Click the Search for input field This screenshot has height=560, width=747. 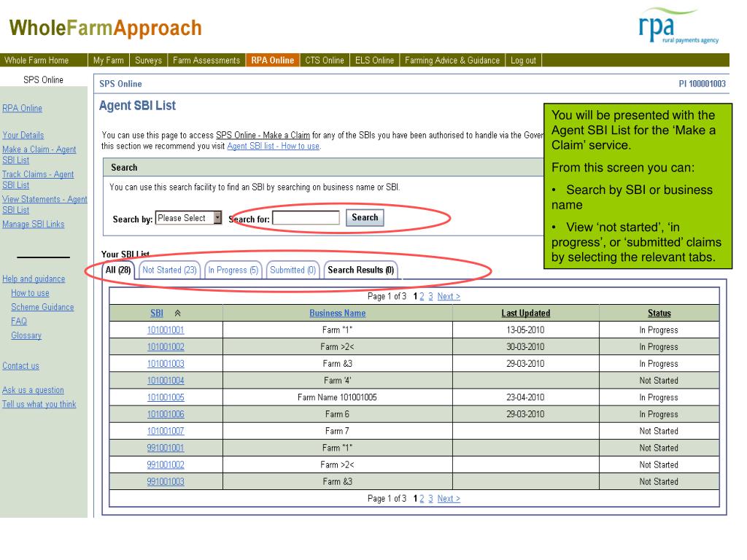(306, 218)
